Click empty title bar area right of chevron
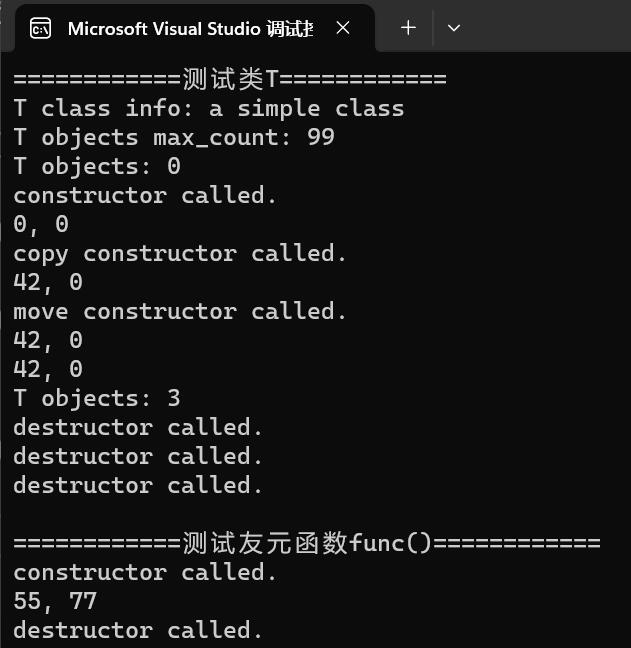 [x=550, y=28]
